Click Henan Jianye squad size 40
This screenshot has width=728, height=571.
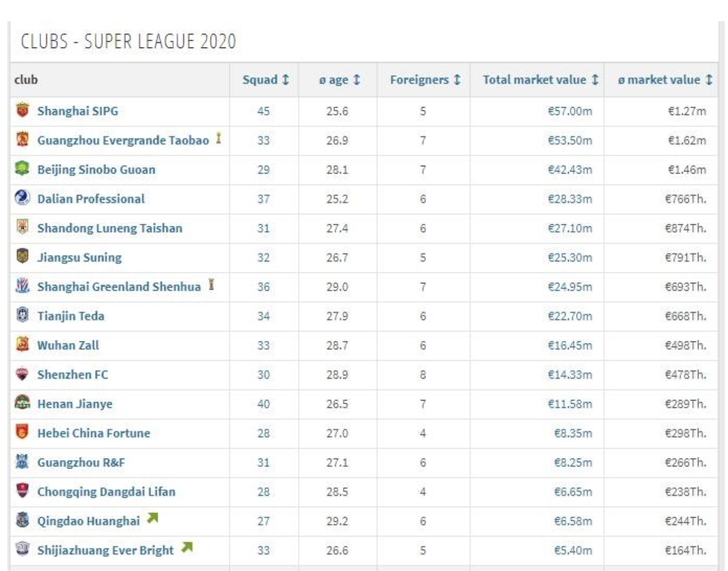pos(263,404)
